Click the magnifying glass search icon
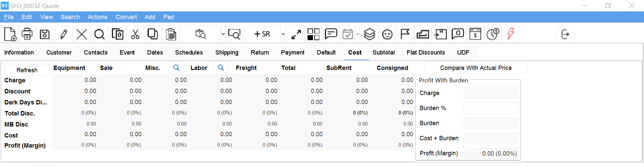 point(99,34)
